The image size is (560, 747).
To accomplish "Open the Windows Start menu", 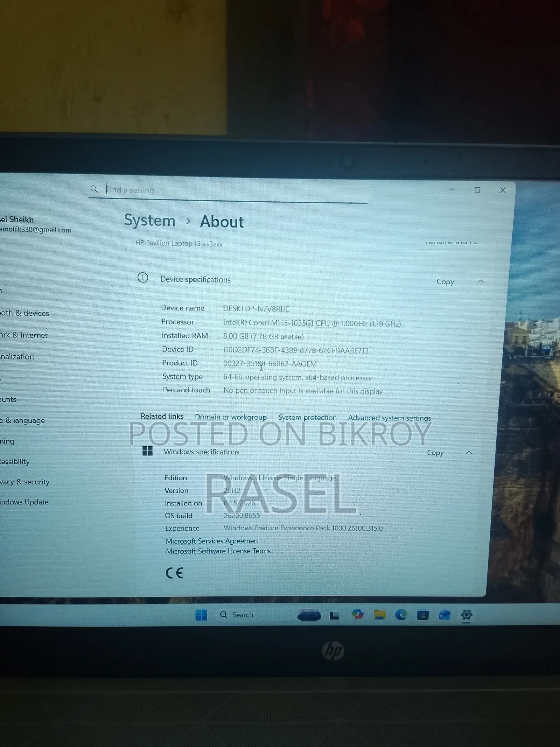I will point(201,615).
